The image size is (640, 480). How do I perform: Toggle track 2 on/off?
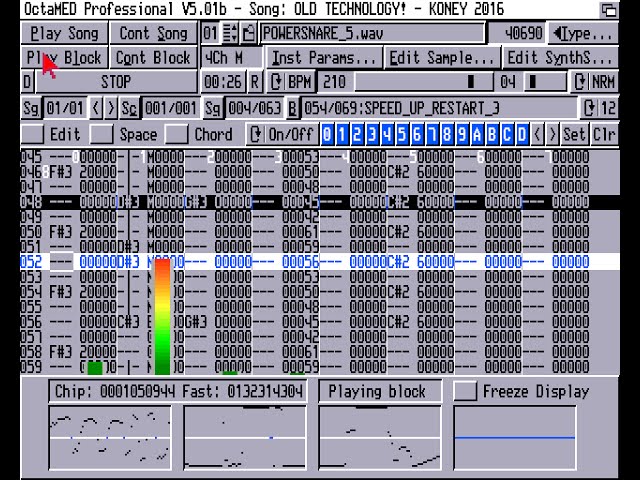pyautogui.click(x=357, y=134)
